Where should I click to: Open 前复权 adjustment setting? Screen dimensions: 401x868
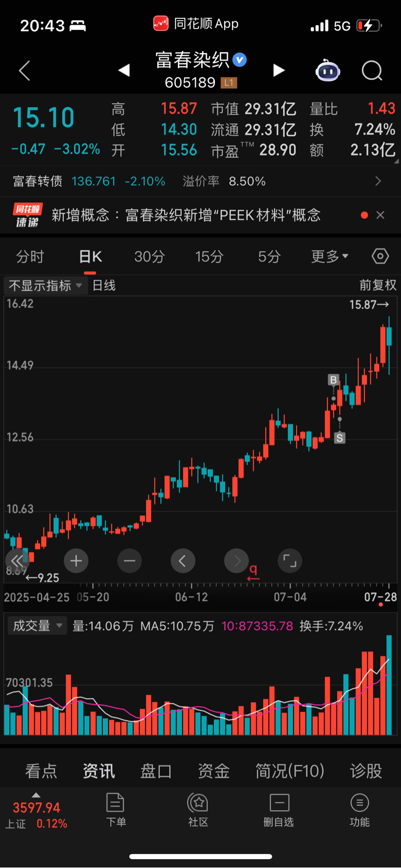tap(378, 285)
